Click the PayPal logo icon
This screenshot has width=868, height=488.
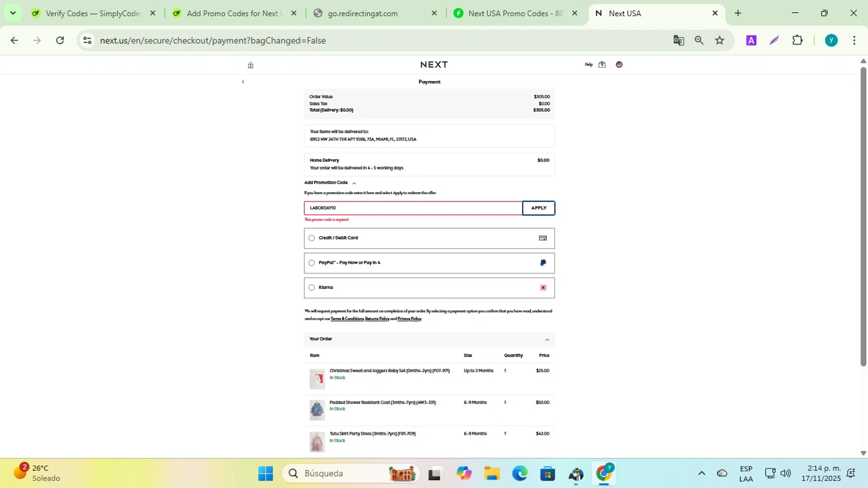pyautogui.click(x=543, y=263)
